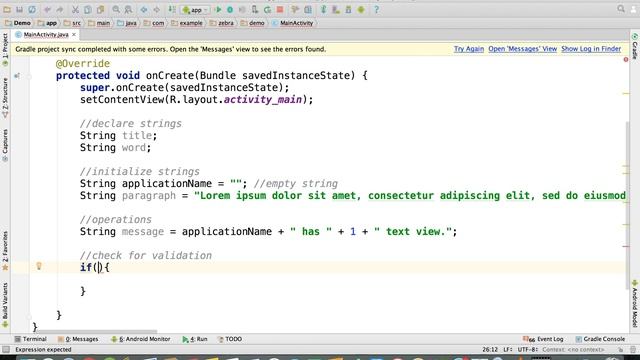
Task: Select the main breadcrumb folder
Action: point(99,23)
